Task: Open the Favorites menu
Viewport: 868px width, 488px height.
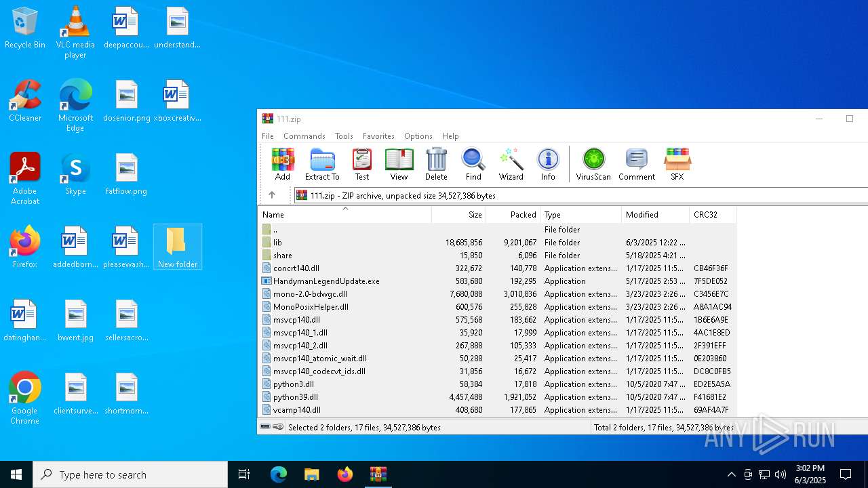Action: (x=378, y=136)
